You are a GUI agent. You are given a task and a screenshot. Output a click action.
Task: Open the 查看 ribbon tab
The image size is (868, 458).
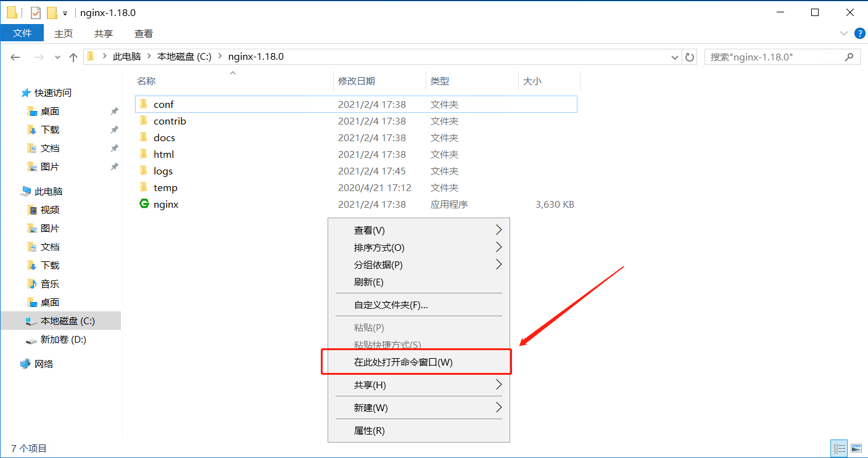[144, 33]
